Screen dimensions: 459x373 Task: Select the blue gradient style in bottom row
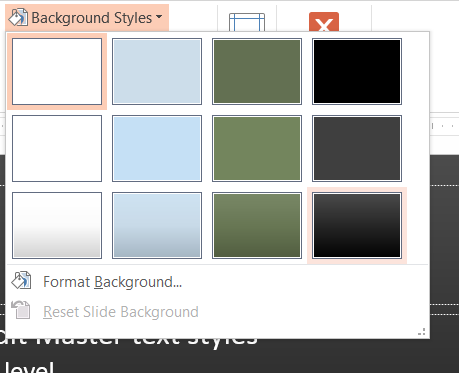tap(157, 225)
